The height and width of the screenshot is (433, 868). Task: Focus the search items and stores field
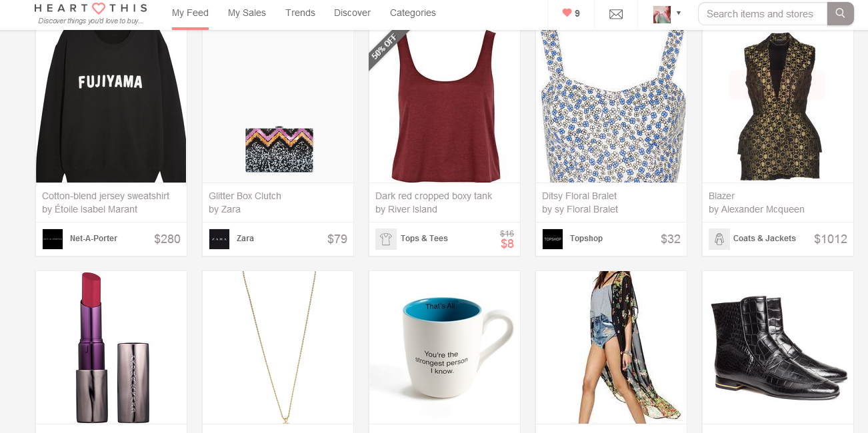pyautogui.click(x=761, y=14)
